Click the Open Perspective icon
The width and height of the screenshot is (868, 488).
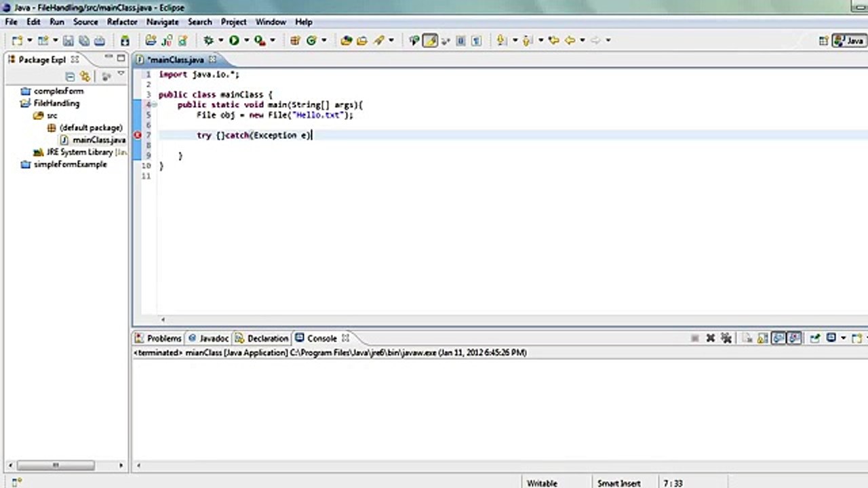pos(823,41)
